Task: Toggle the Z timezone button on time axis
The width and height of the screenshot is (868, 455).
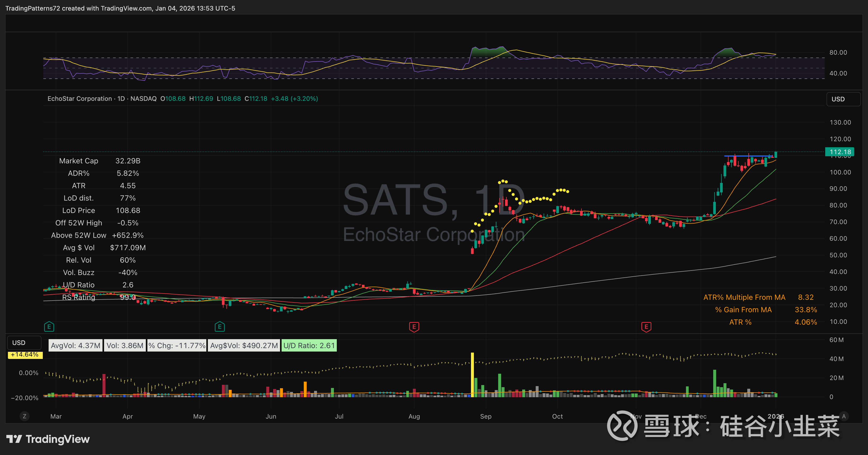Action: coord(24,416)
